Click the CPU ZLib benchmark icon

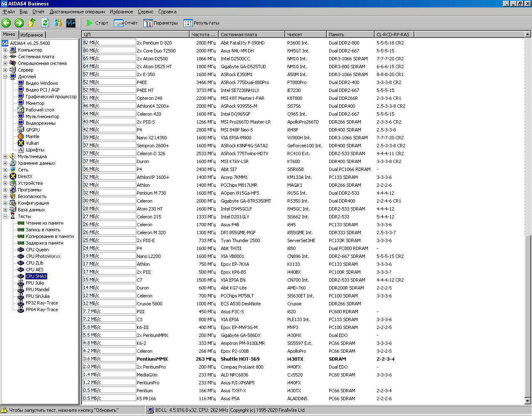pos(21,263)
